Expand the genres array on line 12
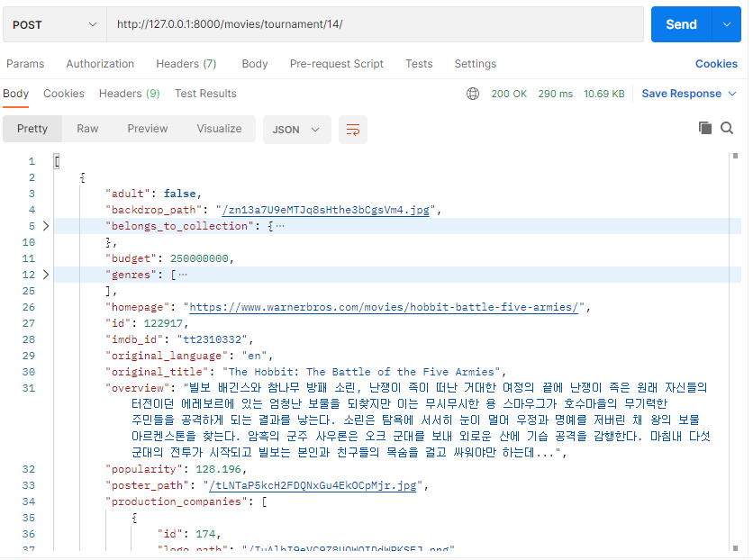Screen dimensions: 753x560 [46, 275]
